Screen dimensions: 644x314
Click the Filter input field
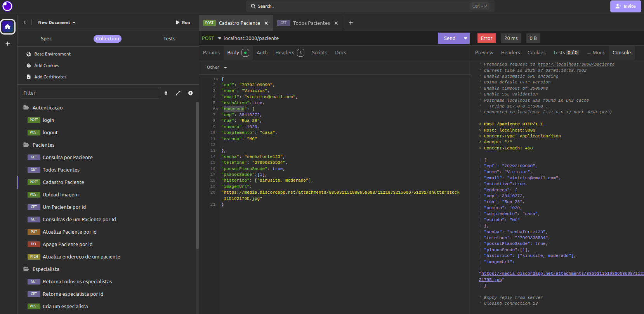tap(90, 93)
